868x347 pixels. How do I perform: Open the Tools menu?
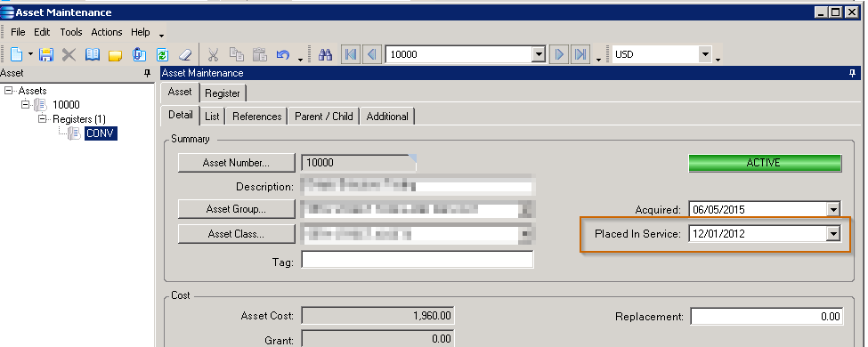(71, 32)
